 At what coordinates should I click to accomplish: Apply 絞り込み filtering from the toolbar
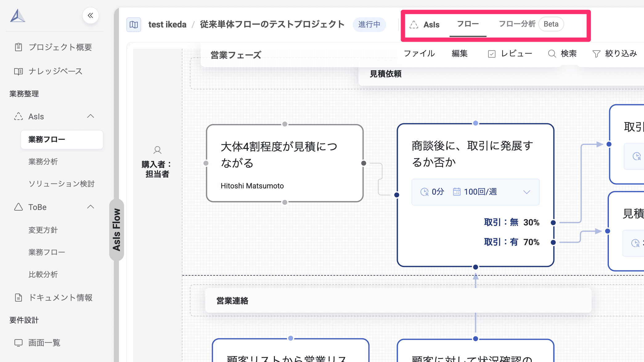pos(615,53)
